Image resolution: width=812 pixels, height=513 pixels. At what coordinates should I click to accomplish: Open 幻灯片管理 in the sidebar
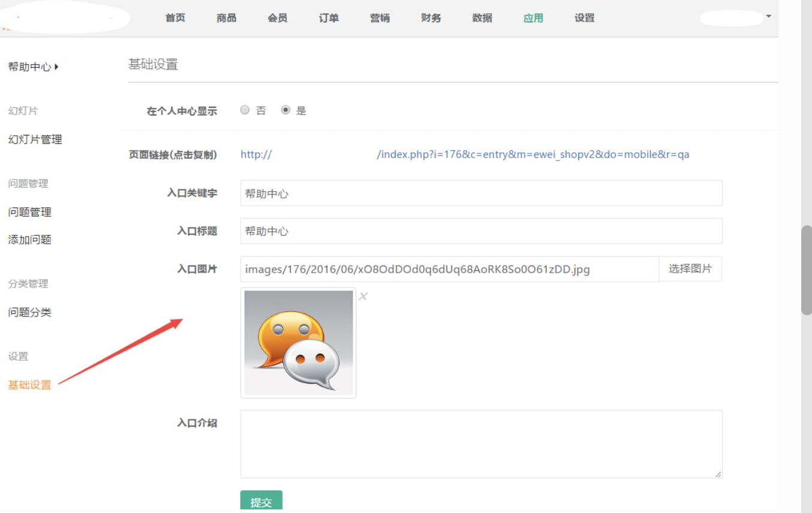[35, 140]
